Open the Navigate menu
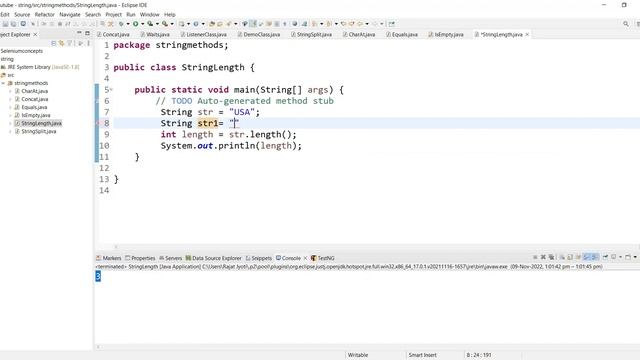Screen dimensions: 640x360 point(70,14)
